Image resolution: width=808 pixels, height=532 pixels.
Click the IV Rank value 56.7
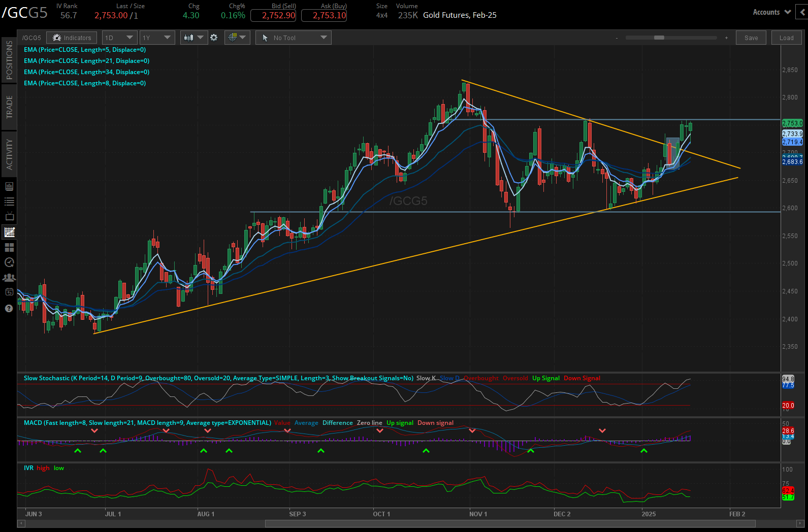click(69, 15)
